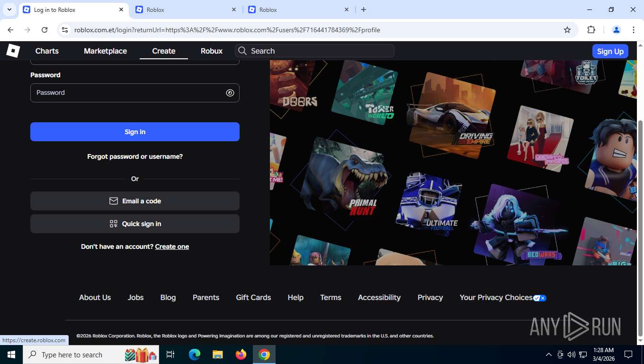Open the Jobs footer link
The width and height of the screenshot is (644, 364).
point(135,297)
